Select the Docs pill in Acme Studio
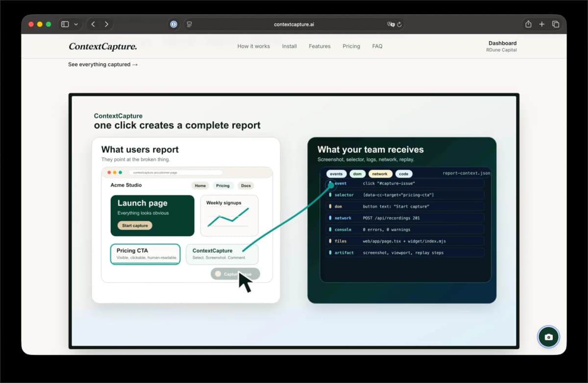The width and height of the screenshot is (588, 383). [246, 186]
